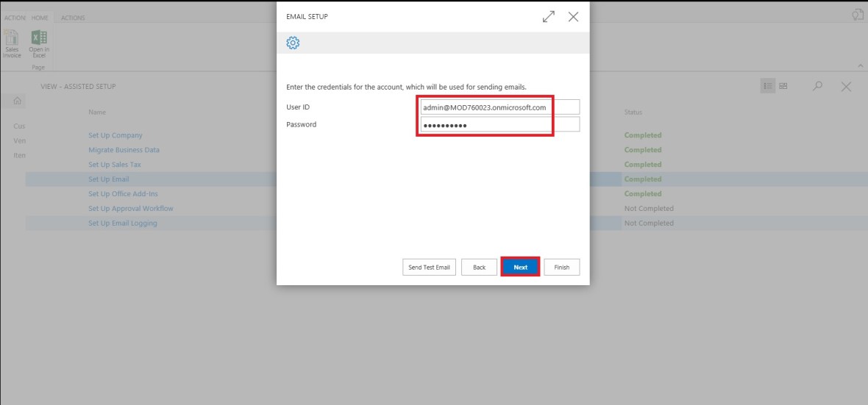Collapse the ribbon with the chevron
Viewport: 868px width, 405px height.
point(861,66)
